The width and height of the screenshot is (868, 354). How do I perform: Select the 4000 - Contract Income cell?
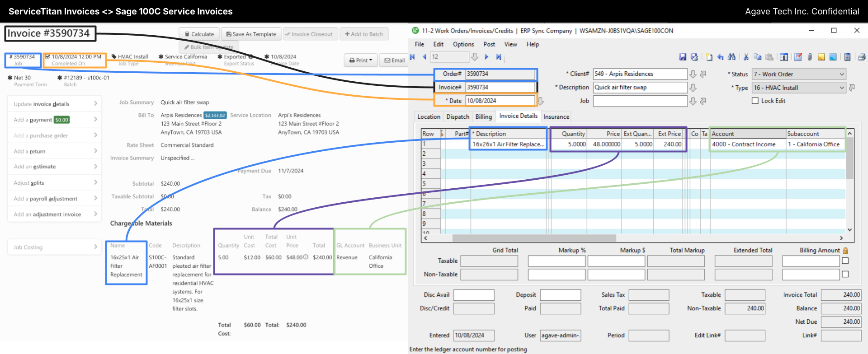click(748, 144)
